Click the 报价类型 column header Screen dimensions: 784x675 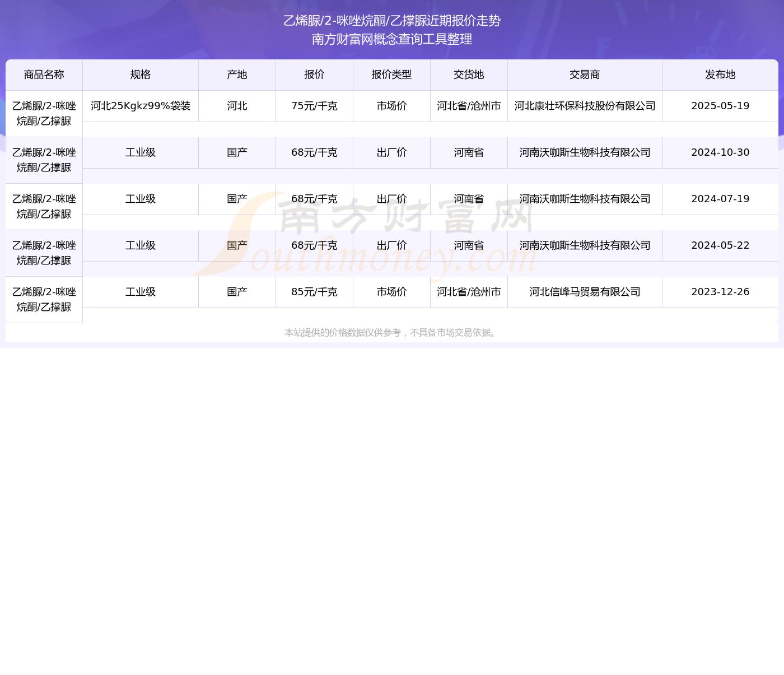[391, 75]
